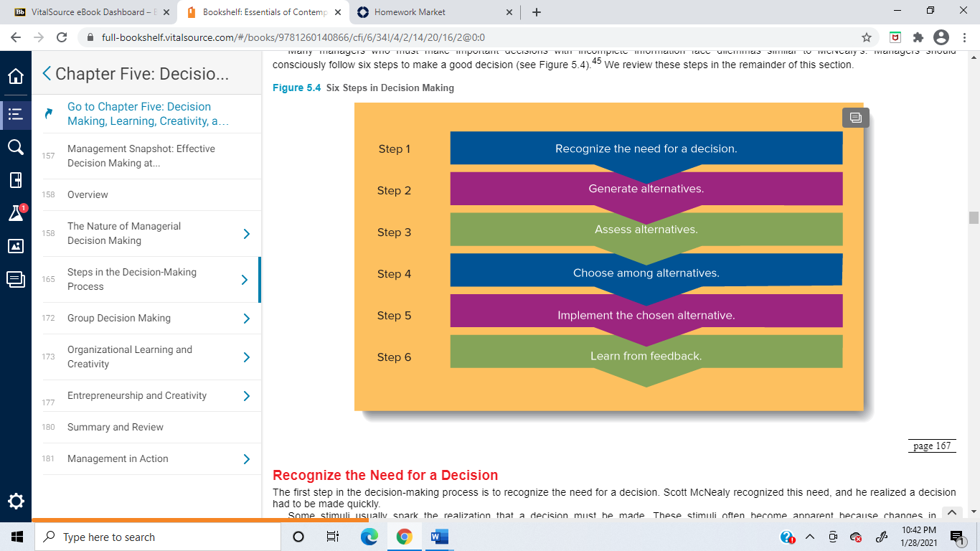Switch to Homework Market tab

[x=435, y=12]
